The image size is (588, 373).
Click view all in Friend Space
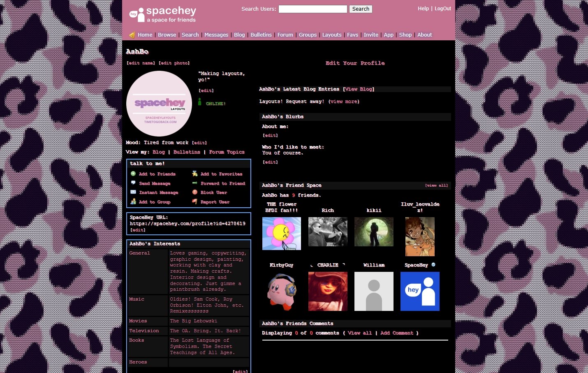(x=436, y=185)
